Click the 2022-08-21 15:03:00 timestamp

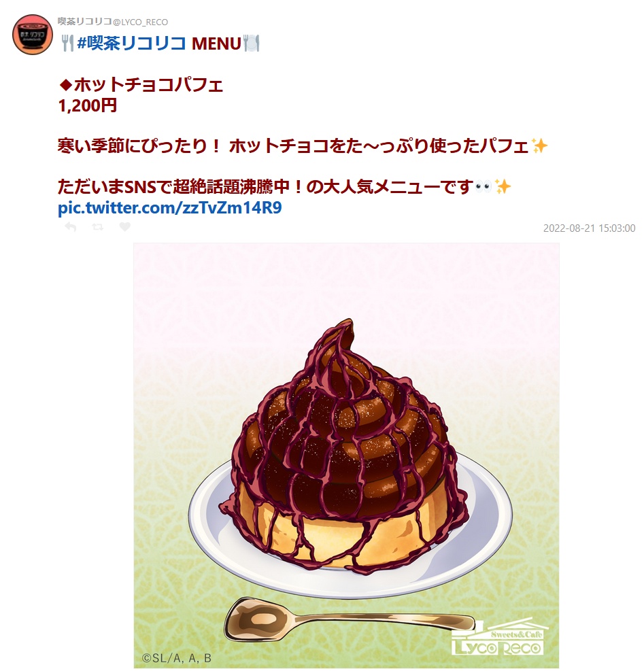589,228
